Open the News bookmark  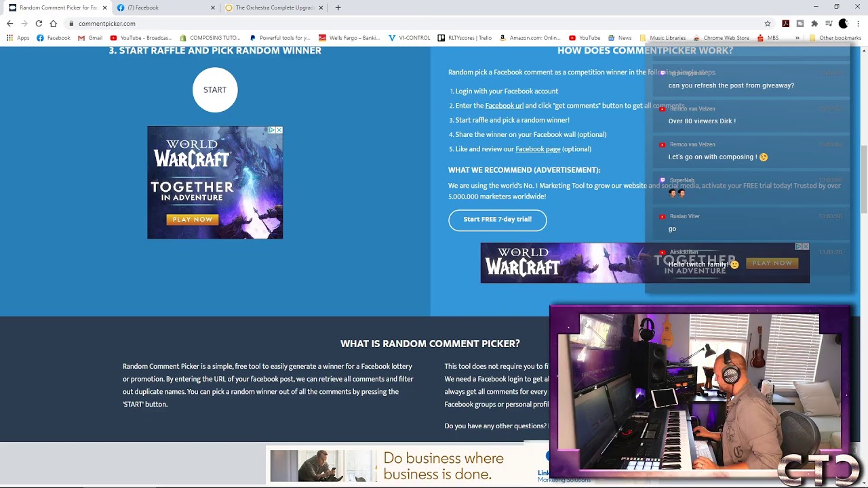[620, 38]
